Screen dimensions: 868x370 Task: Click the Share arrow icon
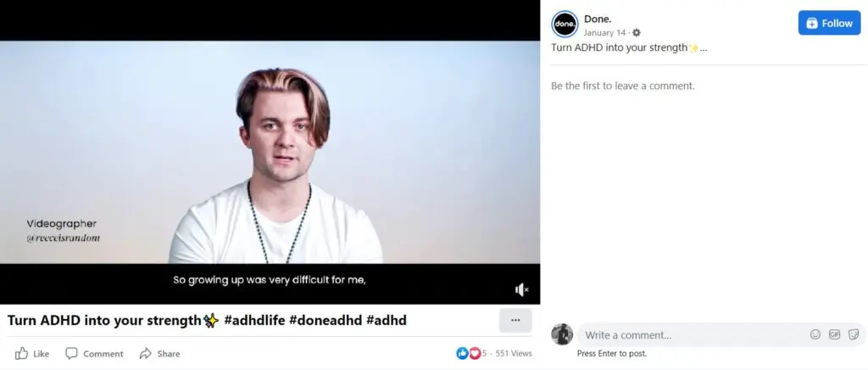[146, 353]
